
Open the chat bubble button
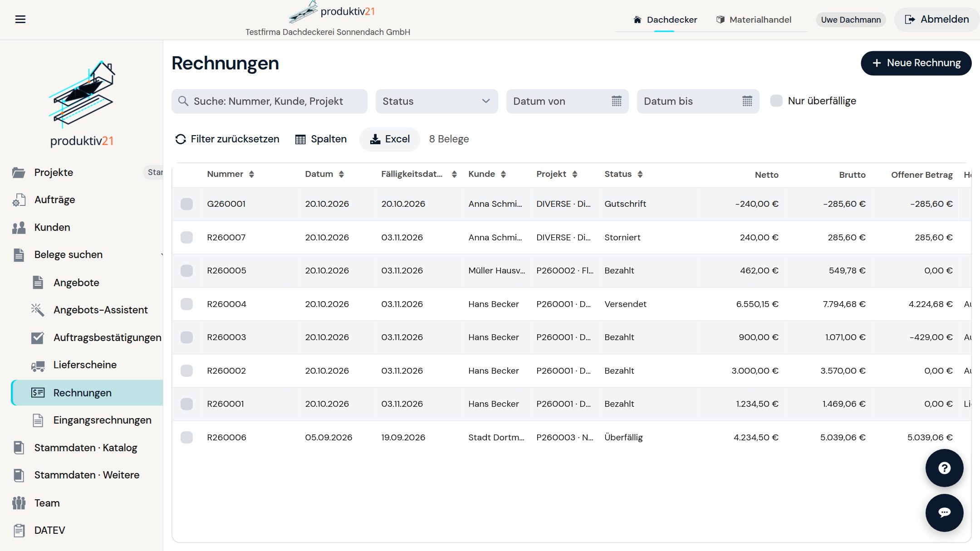(944, 512)
